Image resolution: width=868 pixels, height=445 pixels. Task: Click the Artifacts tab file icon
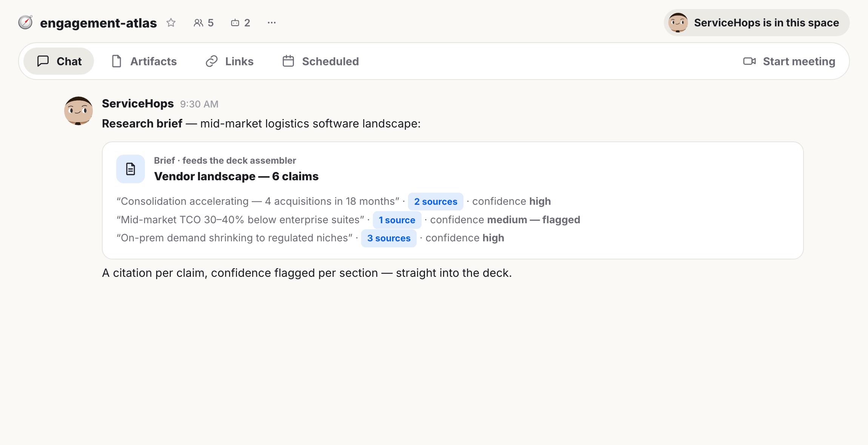click(117, 61)
